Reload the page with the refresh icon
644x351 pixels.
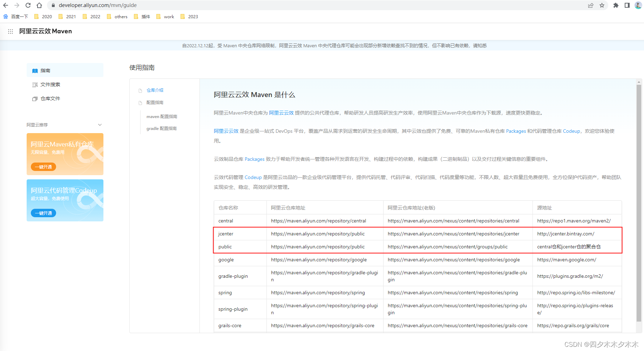28,5
